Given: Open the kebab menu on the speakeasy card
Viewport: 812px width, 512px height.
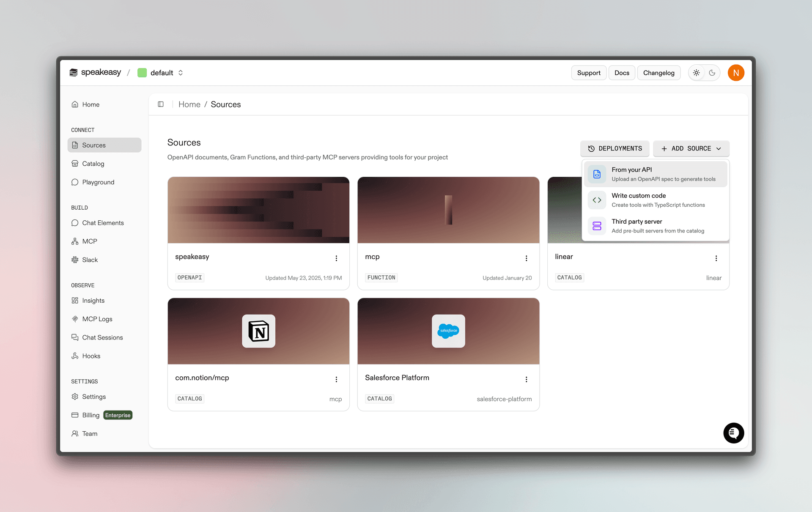Looking at the screenshot, I should pos(336,258).
